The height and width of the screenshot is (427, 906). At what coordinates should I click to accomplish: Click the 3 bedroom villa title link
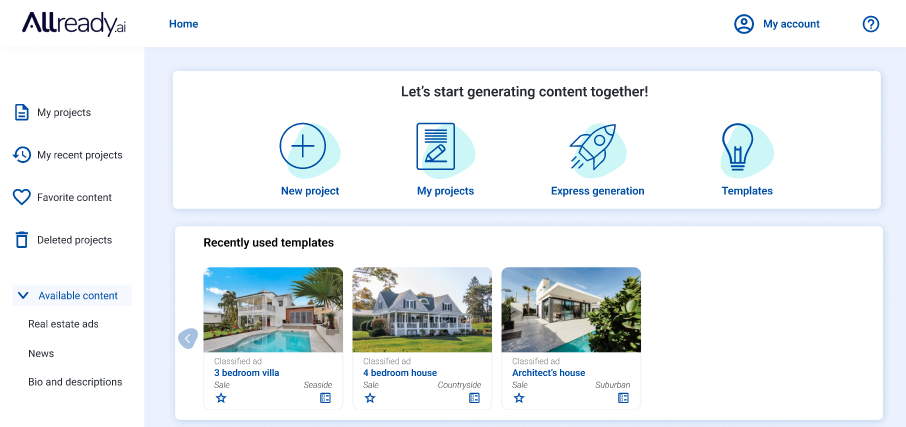[x=247, y=373]
